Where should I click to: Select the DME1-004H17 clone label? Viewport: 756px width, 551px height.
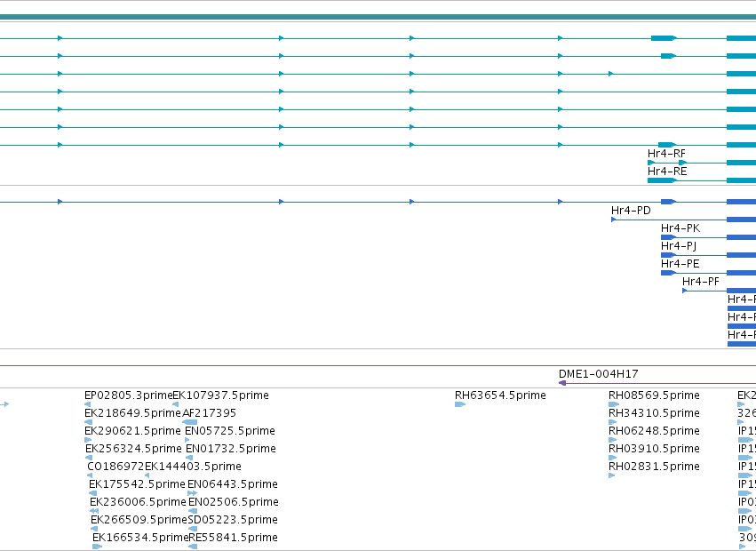(x=599, y=374)
